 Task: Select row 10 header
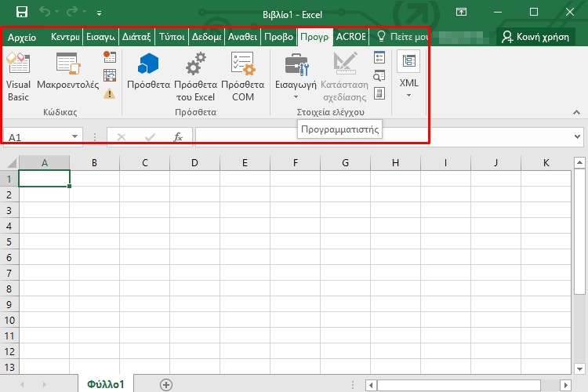[x=9, y=320]
